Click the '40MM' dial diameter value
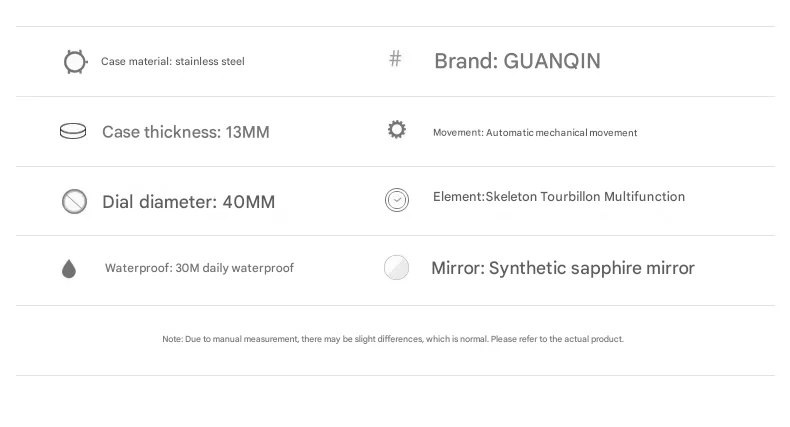This screenshot has width=790, height=427. point(249,202)
